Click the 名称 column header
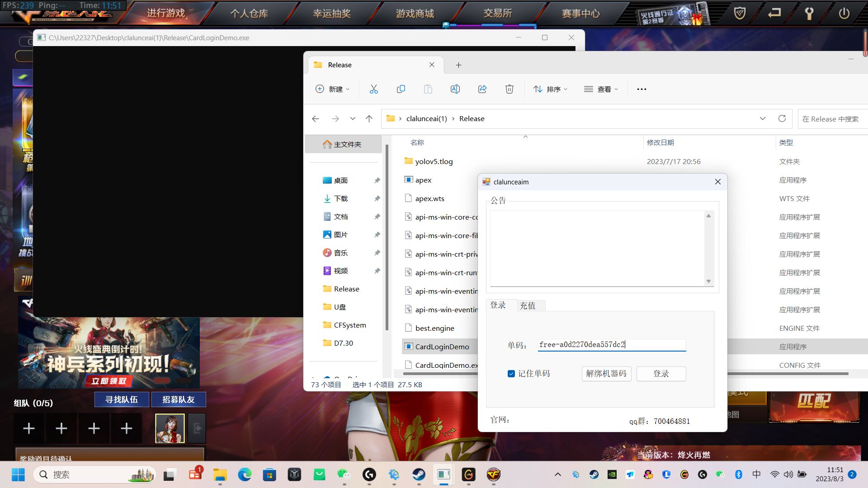This screenshot has height=488, width=868. coord(417,142)
